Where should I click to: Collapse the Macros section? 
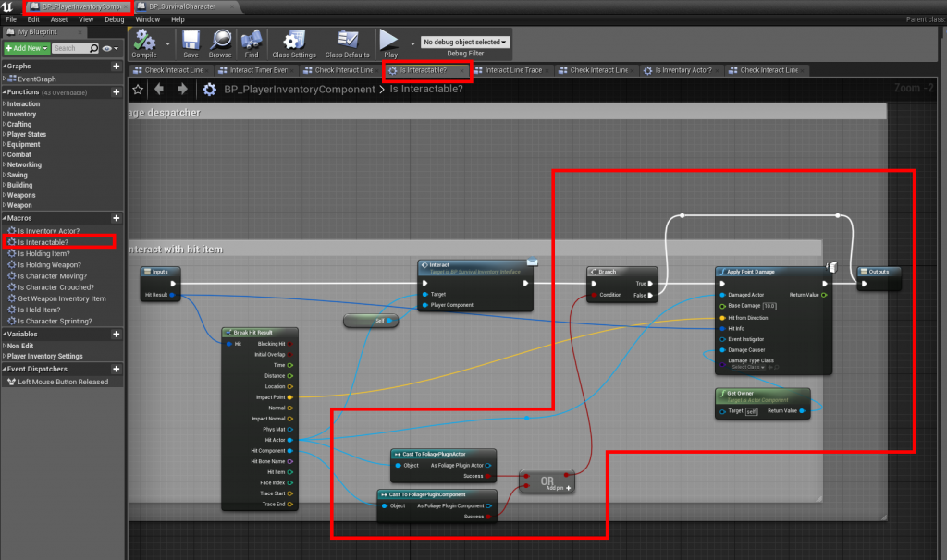click(x=5, y=218)
